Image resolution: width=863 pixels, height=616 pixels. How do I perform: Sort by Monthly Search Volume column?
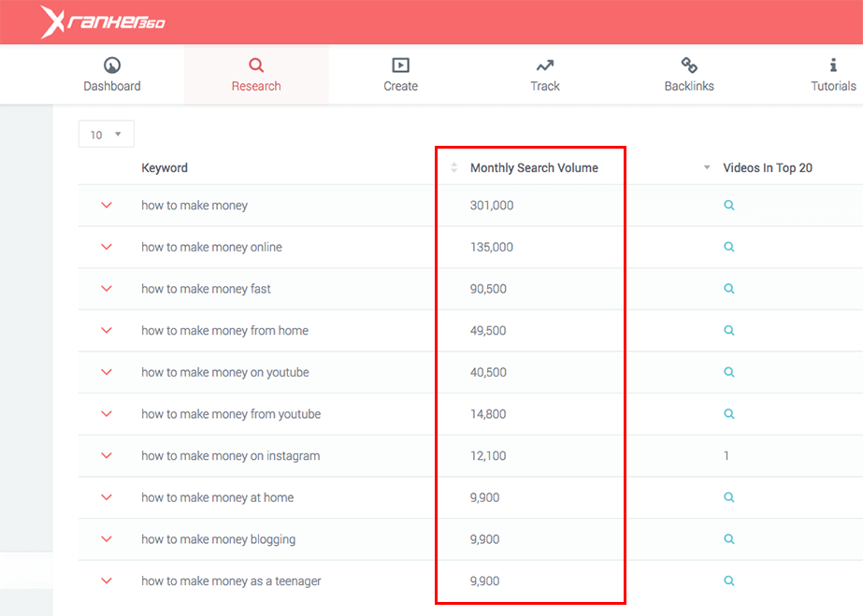pos(533,168)
